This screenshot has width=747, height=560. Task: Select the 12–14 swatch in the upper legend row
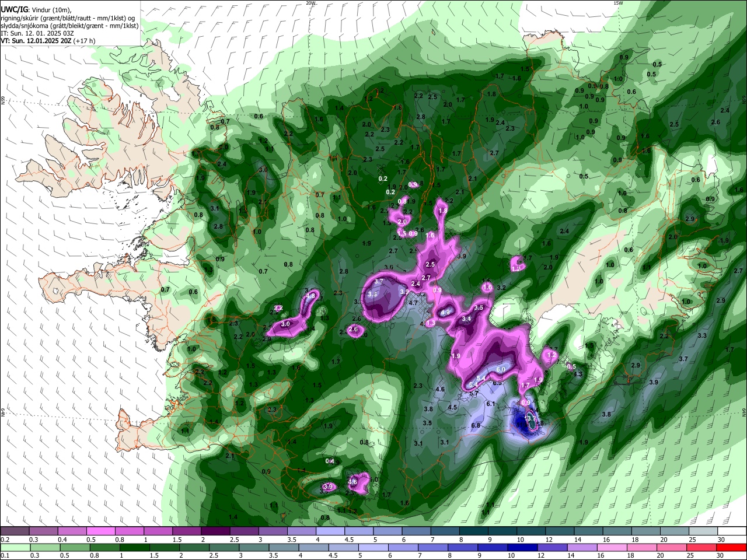tap(559, 531)
